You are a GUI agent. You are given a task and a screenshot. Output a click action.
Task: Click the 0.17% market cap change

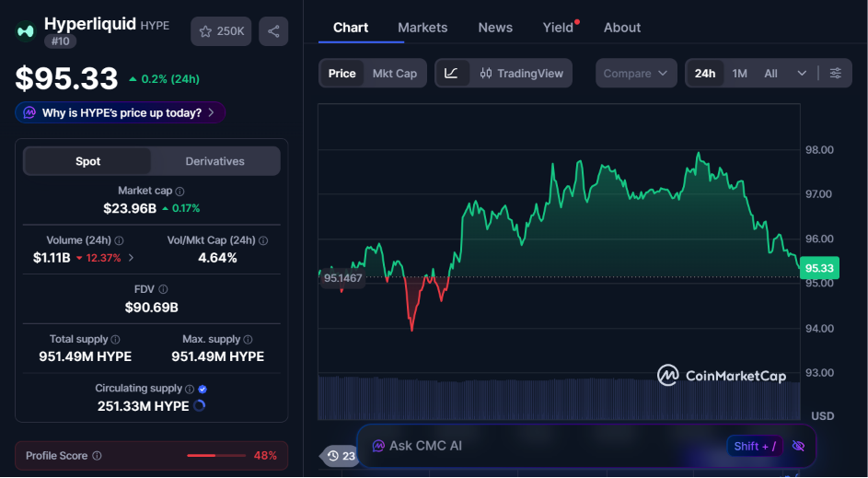pos(181,209)
